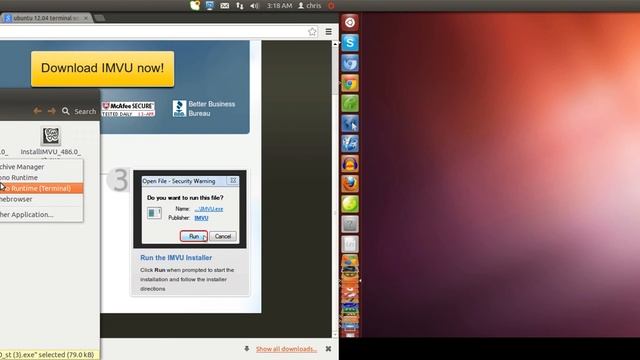The width and height of the screenshot is (640, 360).
Task: Click the file manager forward arrow
Action: click(52, 111)
